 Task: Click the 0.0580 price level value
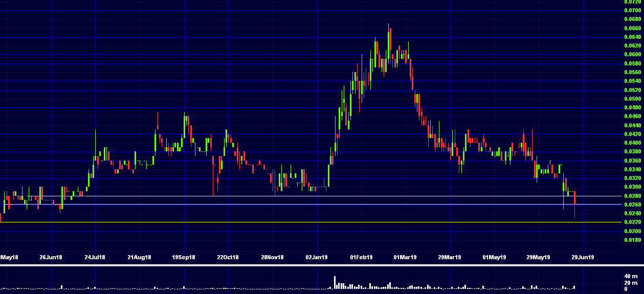click(633, 63)
